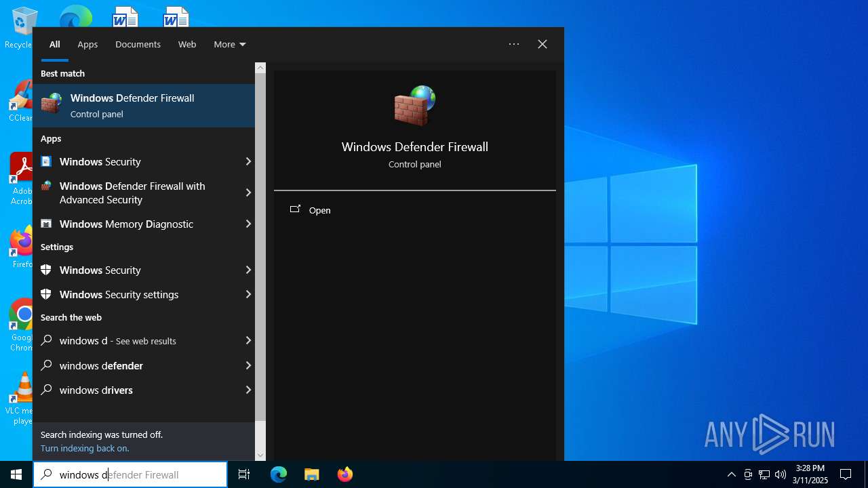This screenshot has height=488, width=868.
Task: Click the Open icon in preview pane
Action: pos(295,209)
